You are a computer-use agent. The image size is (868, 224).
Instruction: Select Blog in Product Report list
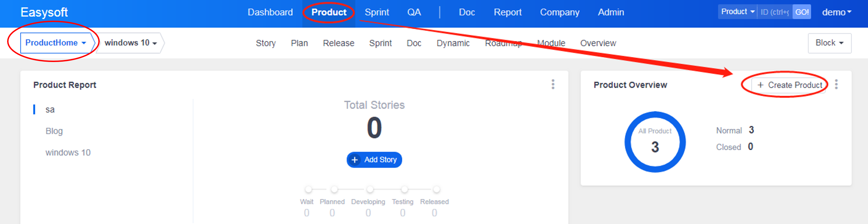coord(54,131)
